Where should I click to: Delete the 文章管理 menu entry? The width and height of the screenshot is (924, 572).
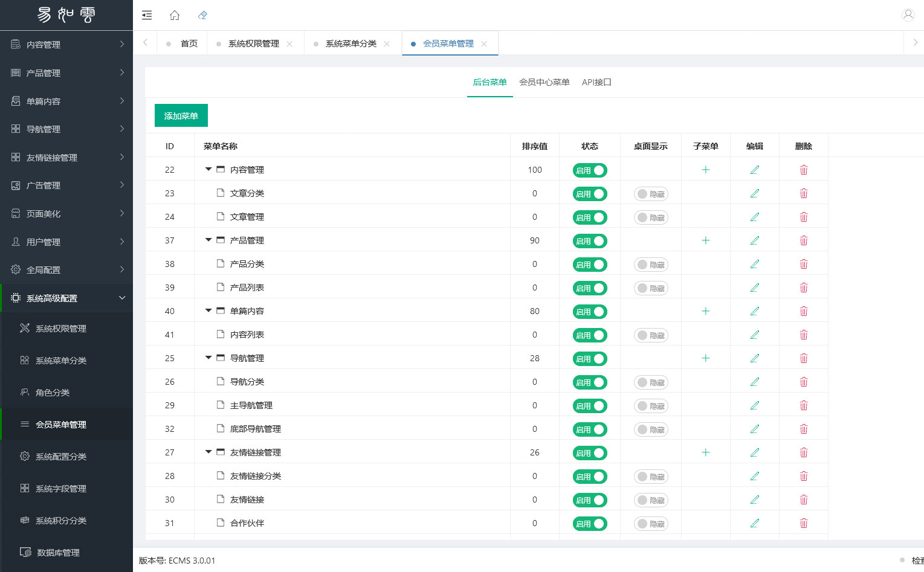804,217
